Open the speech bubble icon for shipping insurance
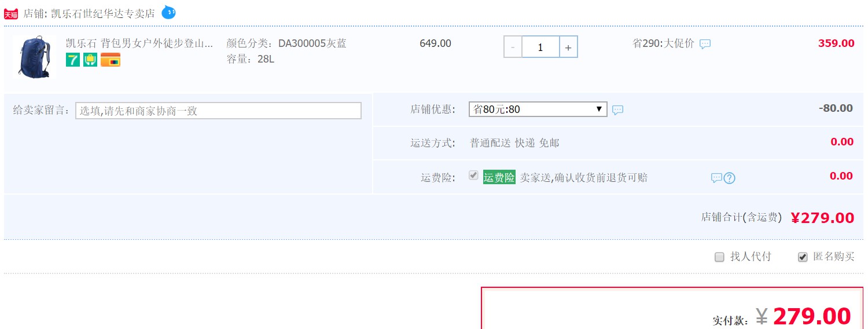The image size is (868, 329). click(716, 178)
